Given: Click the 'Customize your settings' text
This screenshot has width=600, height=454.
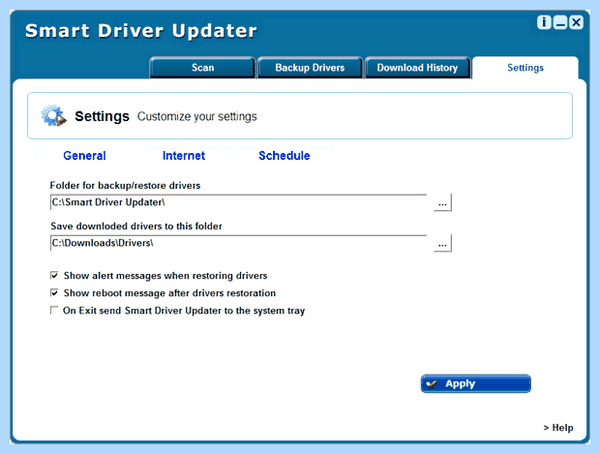Looking at the screenshot, I should [197, 116].
